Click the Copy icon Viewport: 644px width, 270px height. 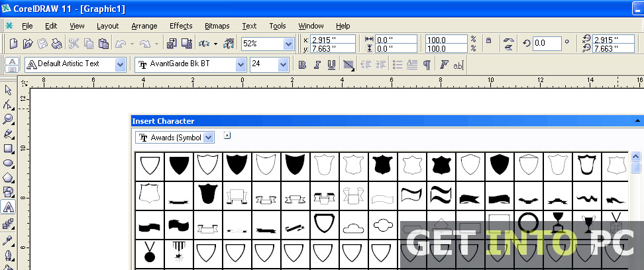tap(89, 44)
